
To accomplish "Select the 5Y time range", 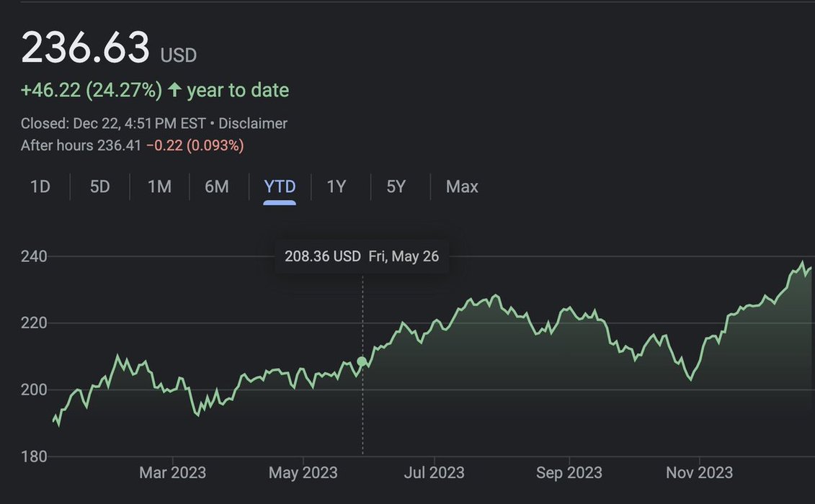I will (x=396, y=186).
